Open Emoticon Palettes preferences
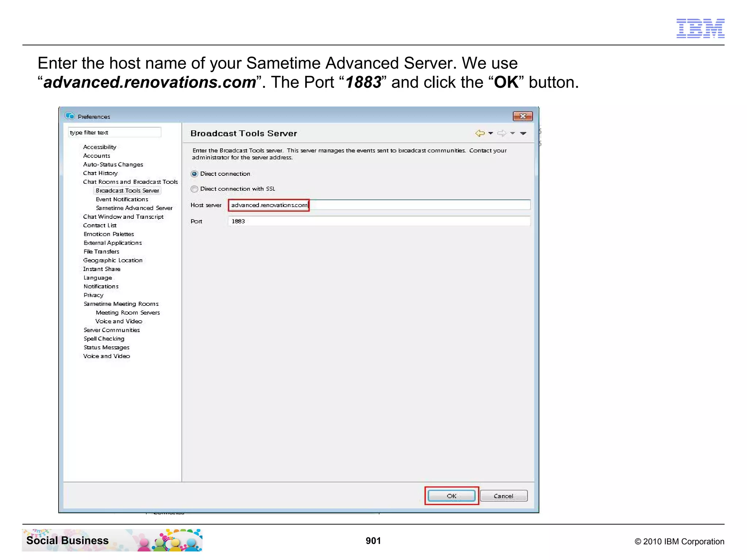The image size is (747, 560). 109,234
